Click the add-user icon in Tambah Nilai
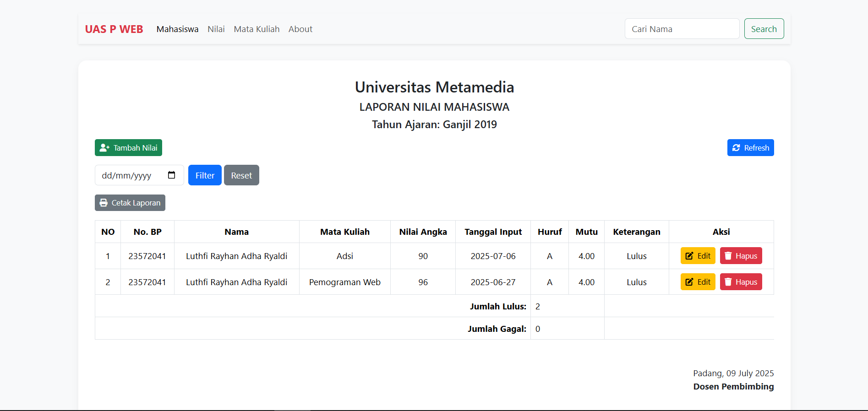Image resolution: width=868 pixels, height=411 pixels. tap(104, 148)
